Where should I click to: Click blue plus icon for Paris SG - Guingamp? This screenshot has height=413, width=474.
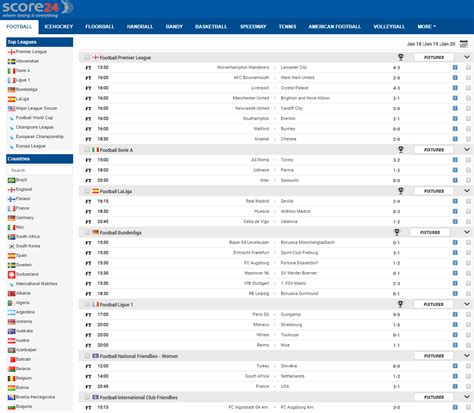coord(455,315)
